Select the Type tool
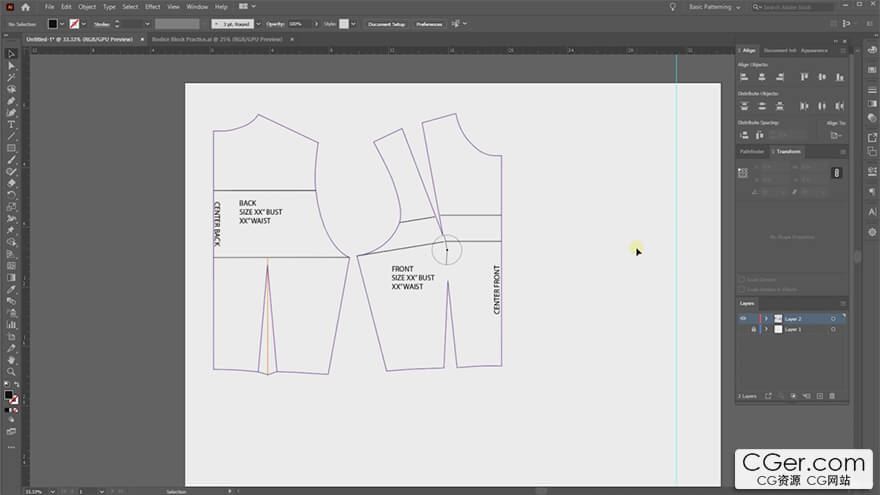This screenshot has width=880, height=495. point(12,124)
